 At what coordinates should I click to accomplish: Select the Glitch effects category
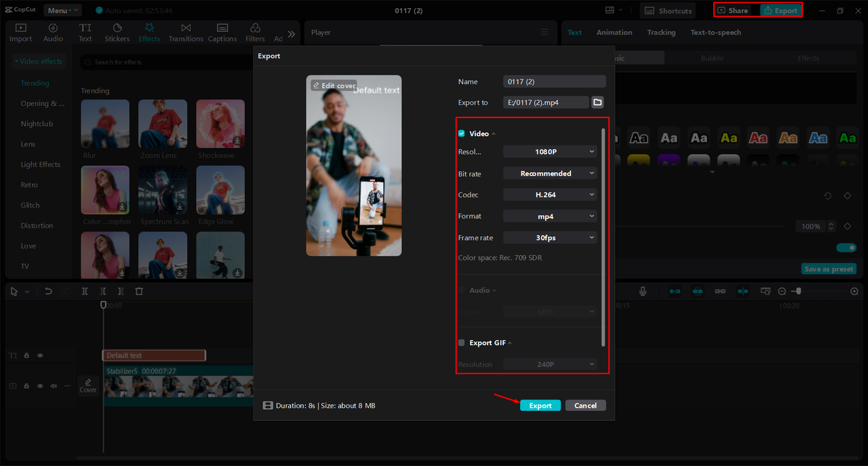point(30,206)
